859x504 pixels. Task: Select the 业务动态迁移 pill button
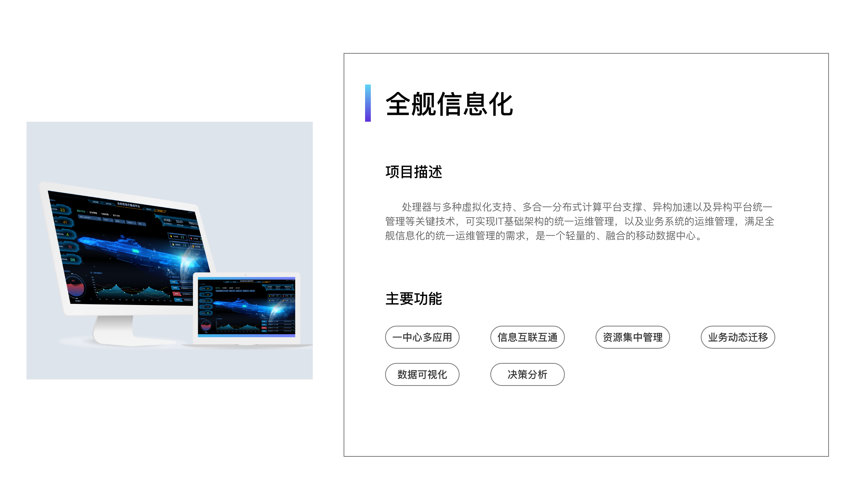click(738, 337)
